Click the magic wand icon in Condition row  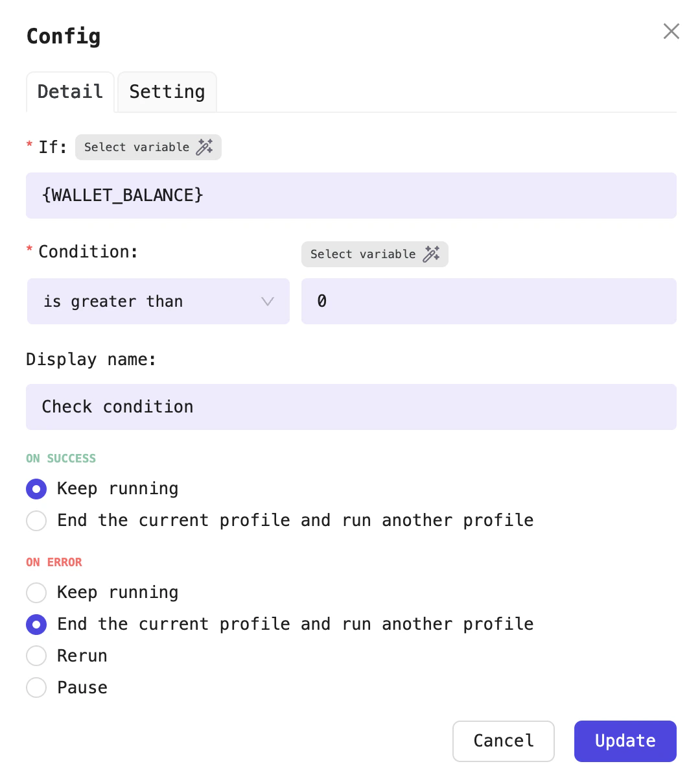(432, 254)
